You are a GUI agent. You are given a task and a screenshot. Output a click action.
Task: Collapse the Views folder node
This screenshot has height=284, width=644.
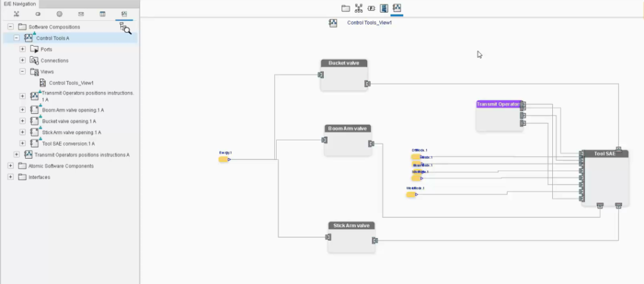click(x=23, y=71)
